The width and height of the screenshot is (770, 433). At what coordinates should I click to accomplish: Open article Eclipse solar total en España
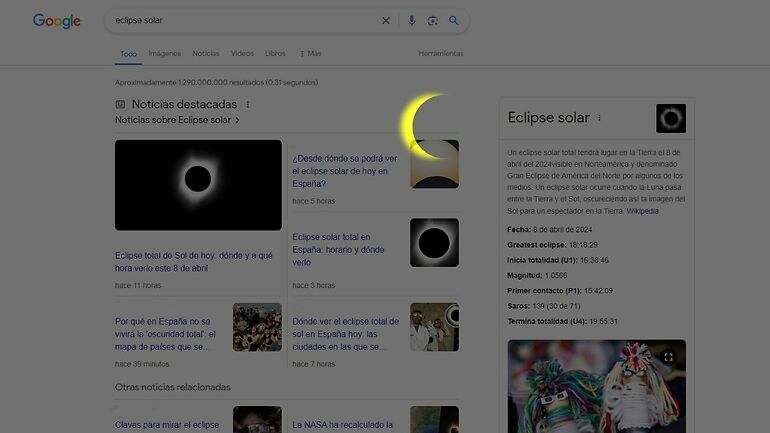(x=338, y=249)
